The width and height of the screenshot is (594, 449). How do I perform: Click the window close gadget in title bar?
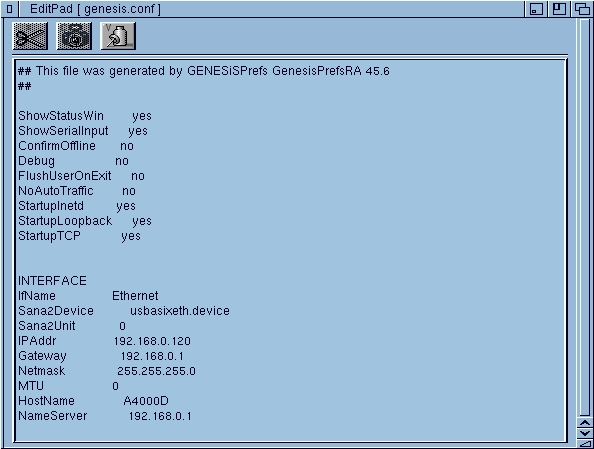[x=9, y=9]
